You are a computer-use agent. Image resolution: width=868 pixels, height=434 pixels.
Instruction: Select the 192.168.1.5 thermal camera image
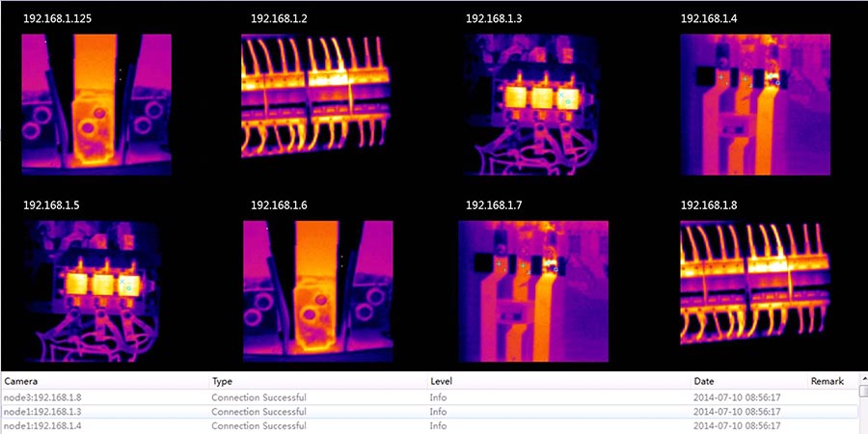[96, 291]
